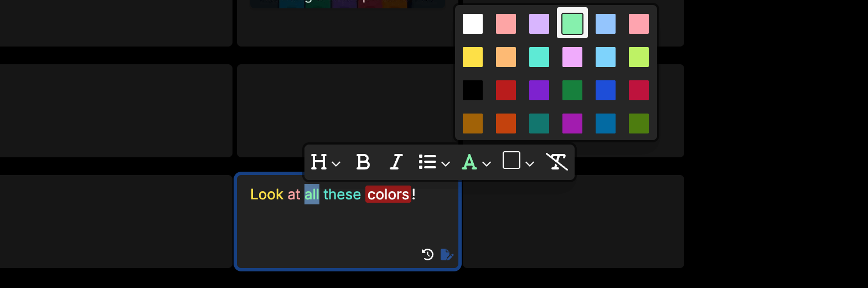Expand the list style dropdown arrow

tap(446, 164)
